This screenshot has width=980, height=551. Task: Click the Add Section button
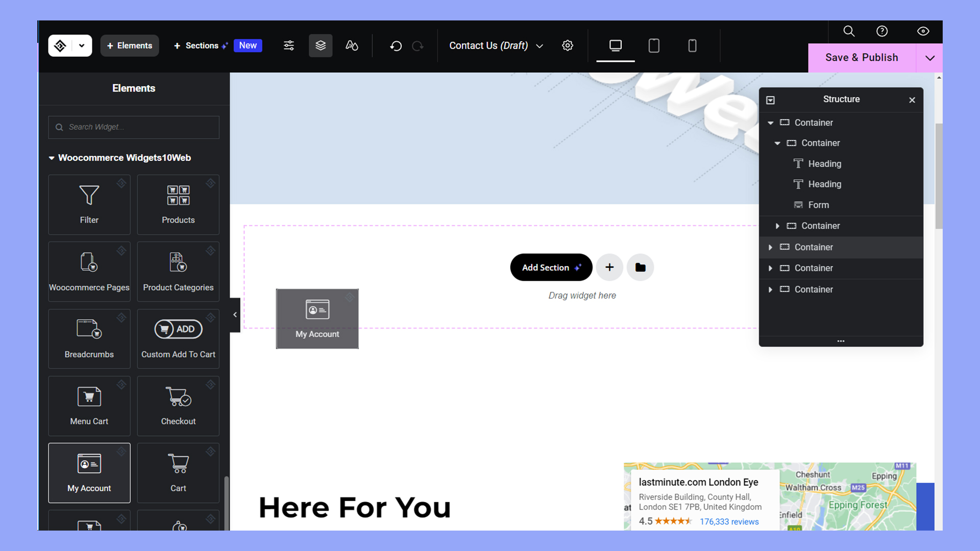click(x=551, y=267)
